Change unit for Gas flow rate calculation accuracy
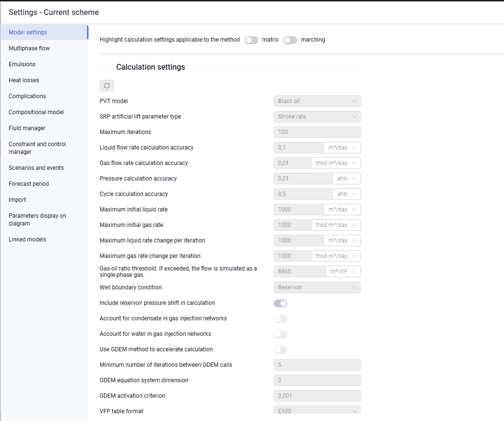Viewport: 504px width, 421px height. (x=336, y=163)
